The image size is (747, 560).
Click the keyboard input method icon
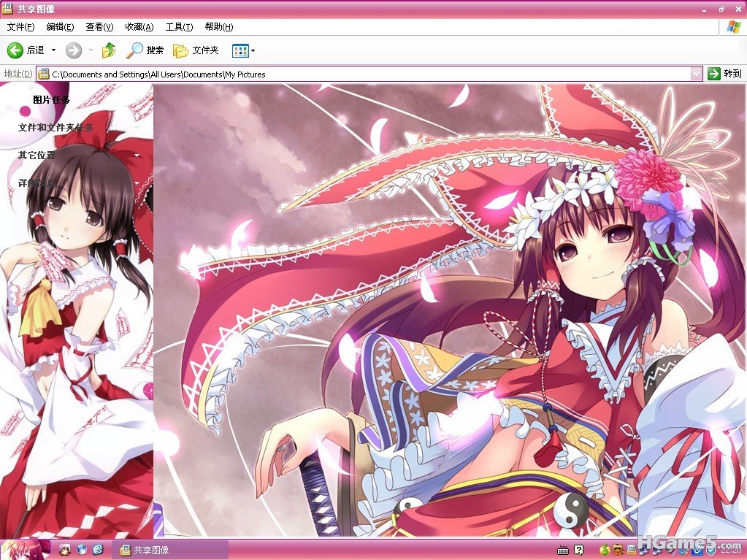(562, 551)
